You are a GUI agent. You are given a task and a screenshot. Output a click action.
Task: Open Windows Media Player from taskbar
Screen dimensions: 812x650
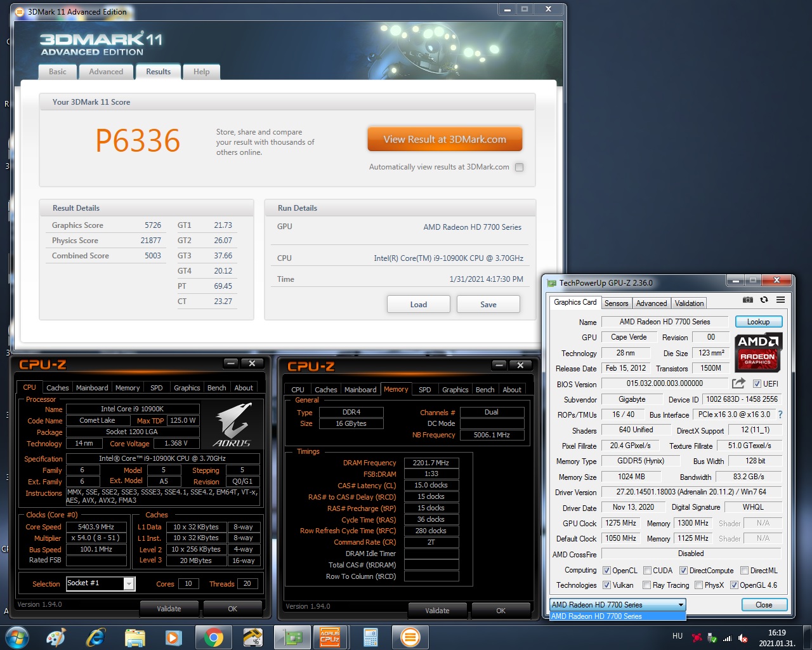click(173, 637)
